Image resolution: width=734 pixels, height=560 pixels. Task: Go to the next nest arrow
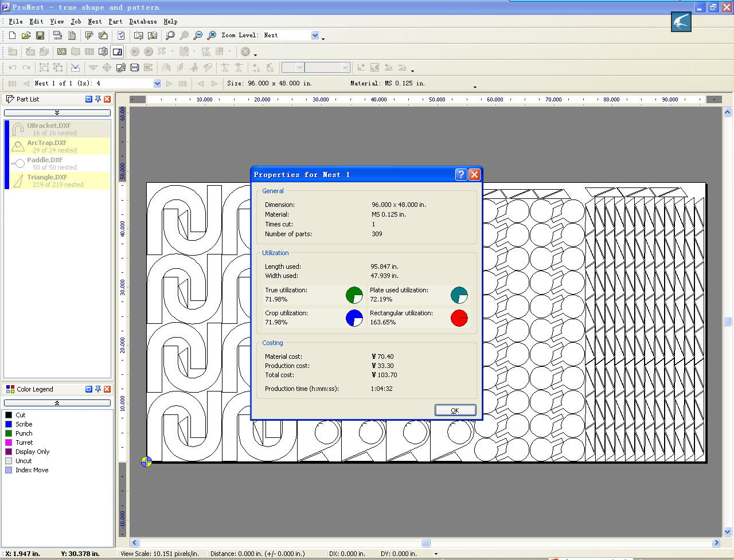coord(169,84)
